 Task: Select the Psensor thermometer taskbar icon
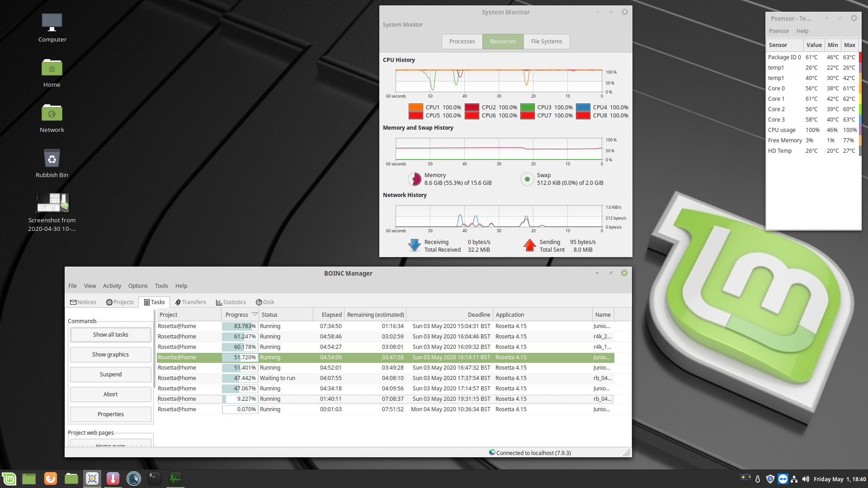coord(113,479)
